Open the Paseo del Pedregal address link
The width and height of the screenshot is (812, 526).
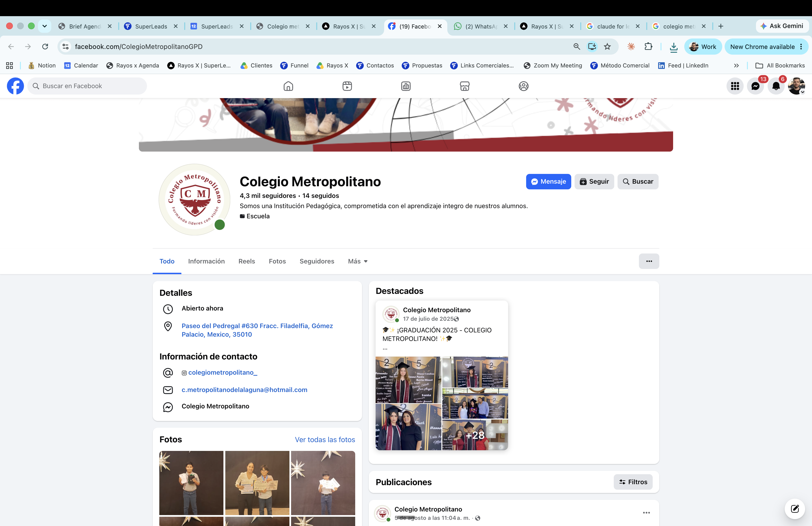(257, 330)
